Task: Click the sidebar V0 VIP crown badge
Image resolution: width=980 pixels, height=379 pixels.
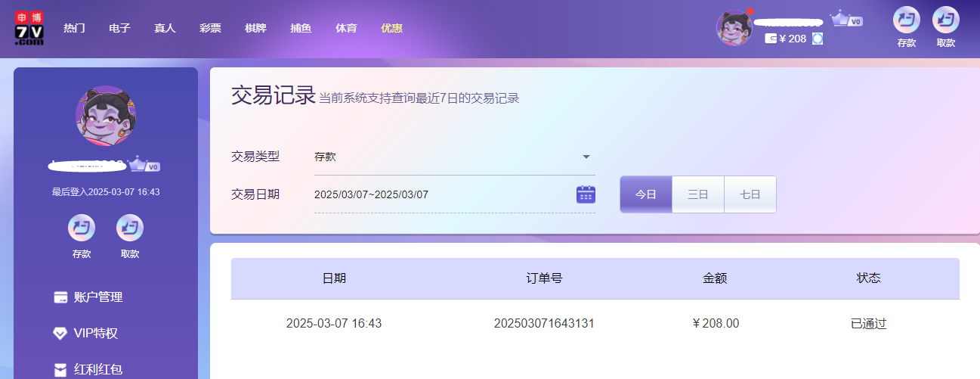Action: 144,165
